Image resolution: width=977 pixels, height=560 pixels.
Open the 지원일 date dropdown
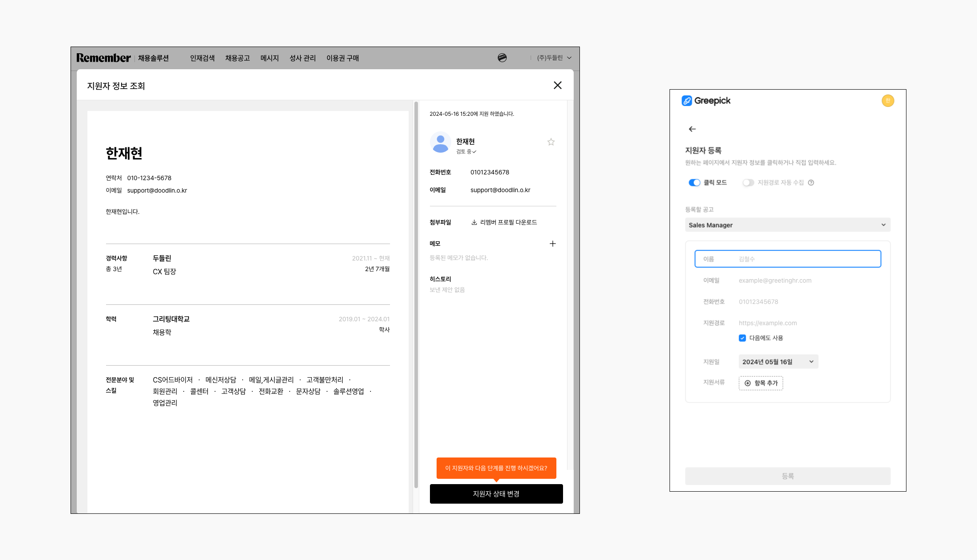(x=778, y=362)
